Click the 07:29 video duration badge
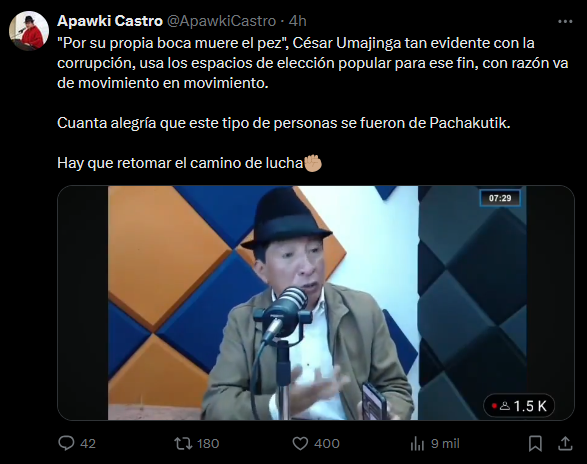This screenshot has width=587, height=464. [x=500, y=198]
